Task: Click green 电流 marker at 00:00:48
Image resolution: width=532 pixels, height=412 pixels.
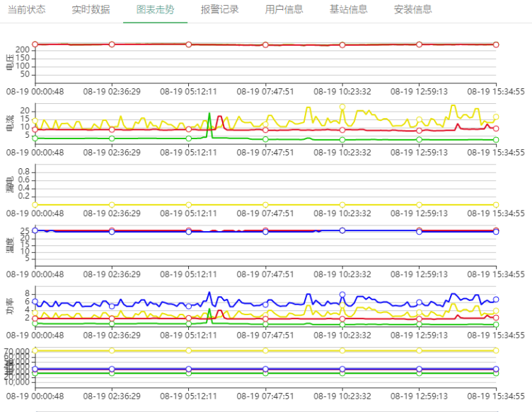Action: click(35, 138)
